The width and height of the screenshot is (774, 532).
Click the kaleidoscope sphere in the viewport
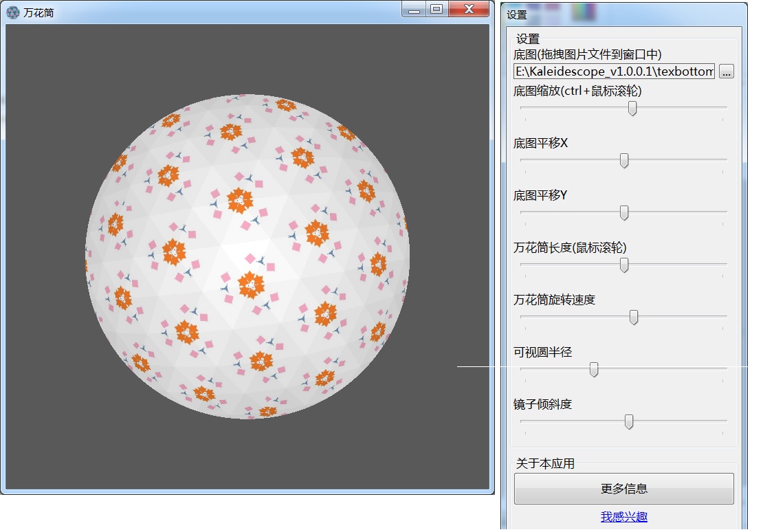[247, 256]
